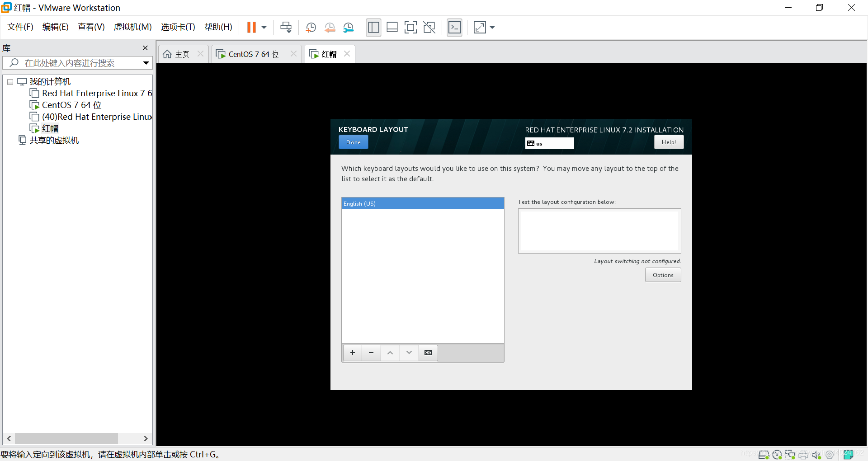Enter full screen mode icon

point(410,28)
